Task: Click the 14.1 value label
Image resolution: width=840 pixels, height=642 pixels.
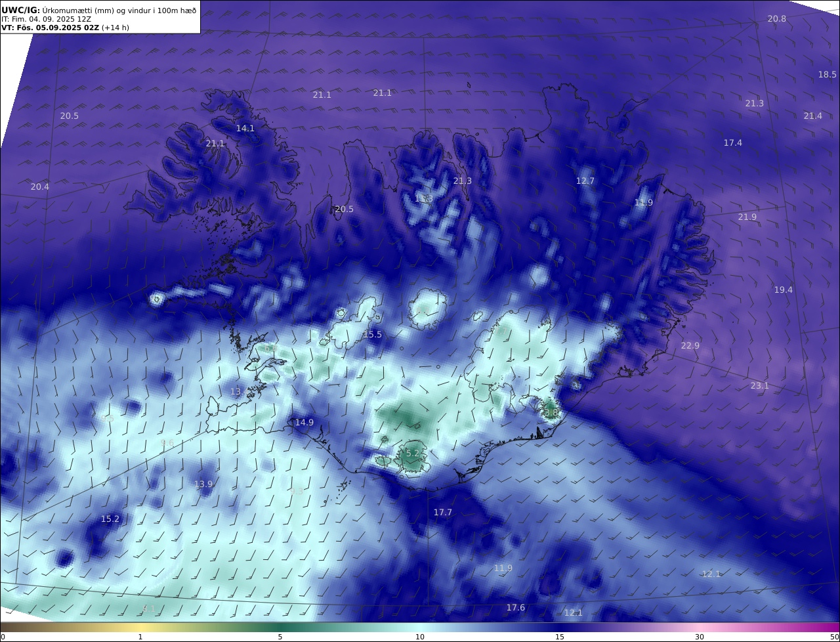Action: pyautogui.click(x=245, y=129)
